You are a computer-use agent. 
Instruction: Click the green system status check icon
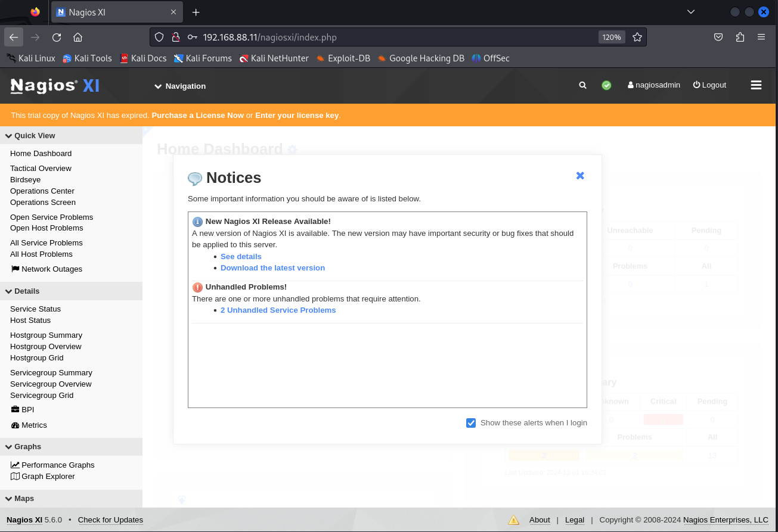[x=606, y=85]
